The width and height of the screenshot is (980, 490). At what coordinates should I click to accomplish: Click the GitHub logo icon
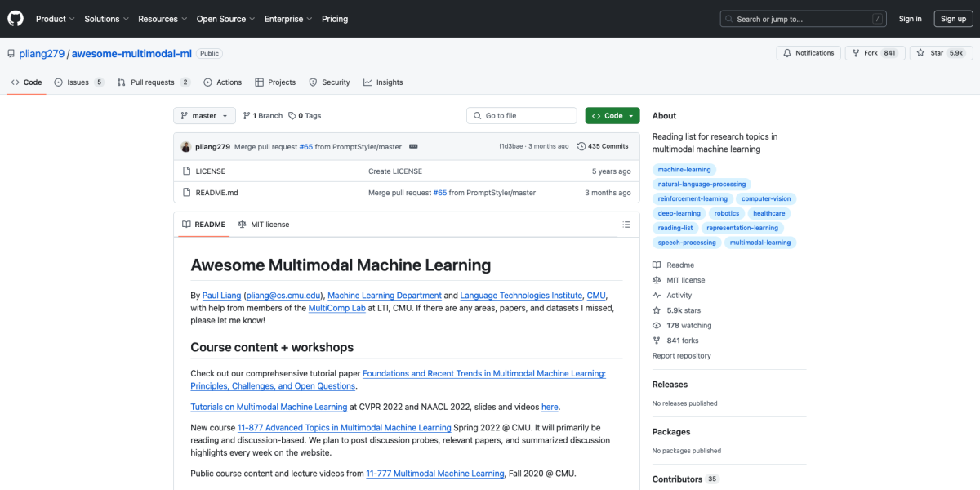coord(16,18)
